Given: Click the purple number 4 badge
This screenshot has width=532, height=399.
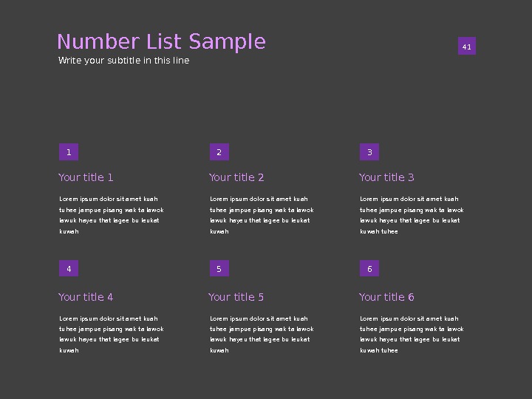Looking at the screenshot, I should [69, 269].
